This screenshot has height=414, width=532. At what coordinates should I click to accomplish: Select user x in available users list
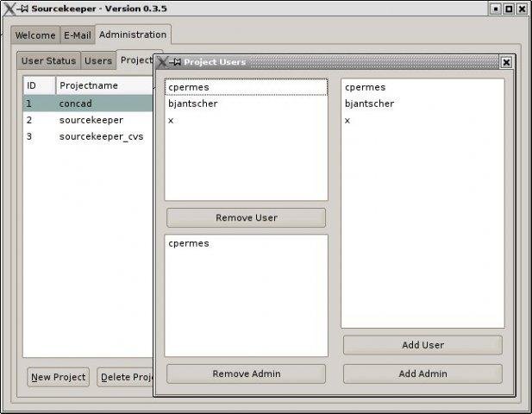coord(422,120)
